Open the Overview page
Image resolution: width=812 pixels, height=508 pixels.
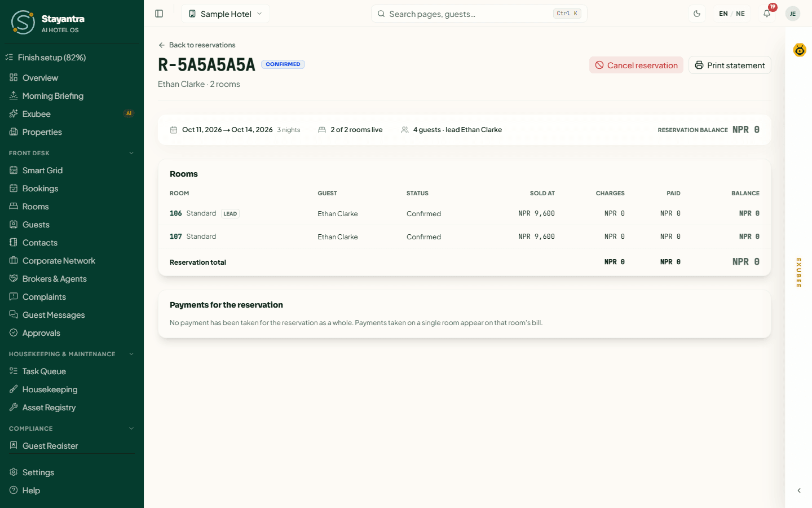[x=72, y=78]
